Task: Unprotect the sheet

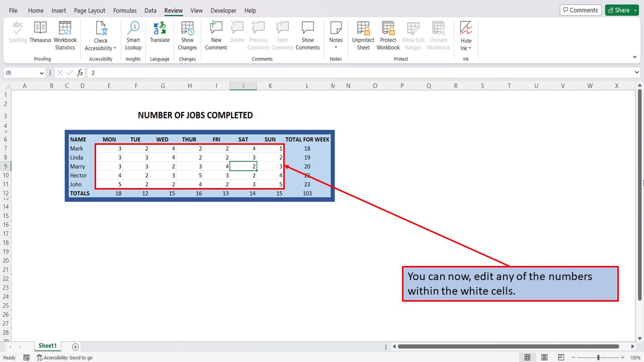Action: tap(363, 34)
